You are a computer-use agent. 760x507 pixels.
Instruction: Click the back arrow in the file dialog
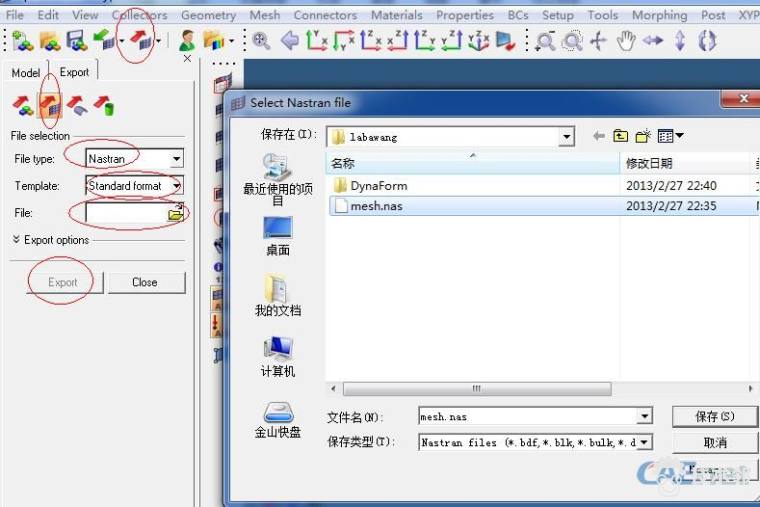point(598,136)
